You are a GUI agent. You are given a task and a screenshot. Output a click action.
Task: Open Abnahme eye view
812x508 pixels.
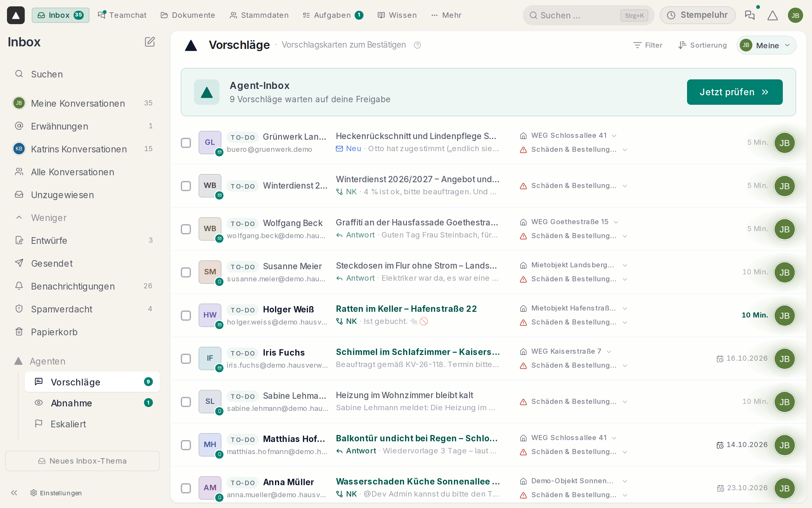point(92,403)
